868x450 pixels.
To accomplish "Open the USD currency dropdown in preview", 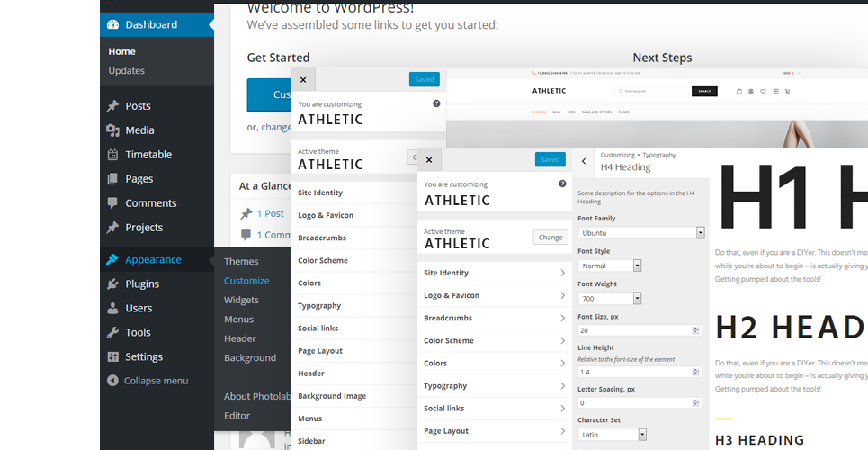I will (792, 73).
